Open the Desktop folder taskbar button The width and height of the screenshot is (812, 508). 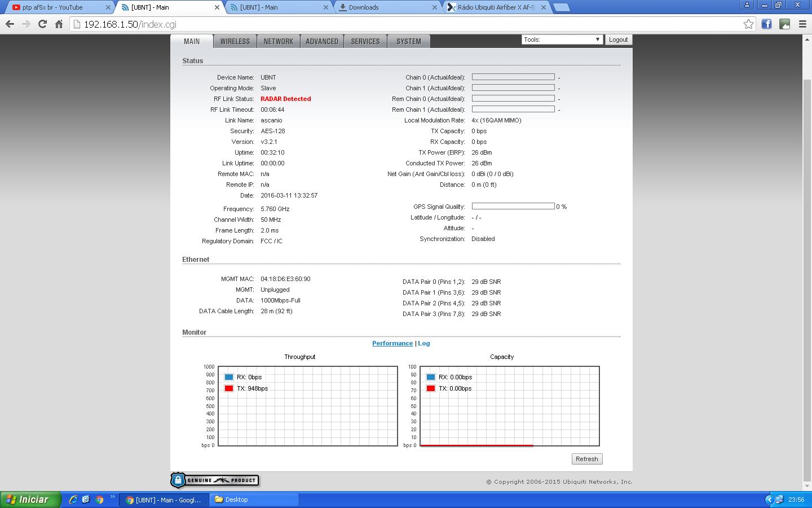coord(254,500)
